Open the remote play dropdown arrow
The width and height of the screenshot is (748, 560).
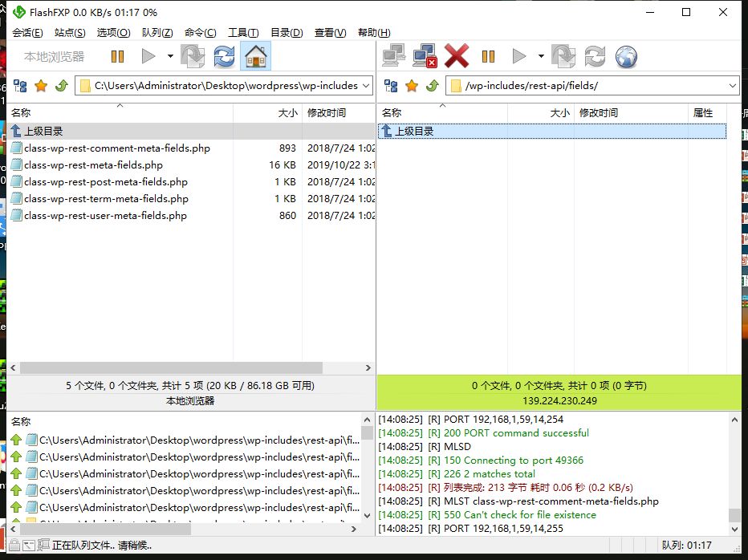pyautogui.click(x=541, y=56)
